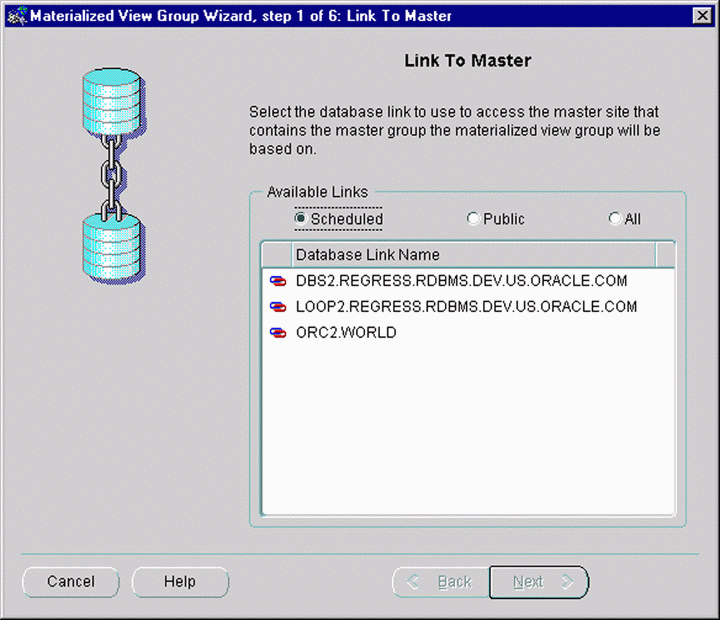Screen dimensions: 720x620
Task: Open Help for the wizard
Action: point(180,582)
